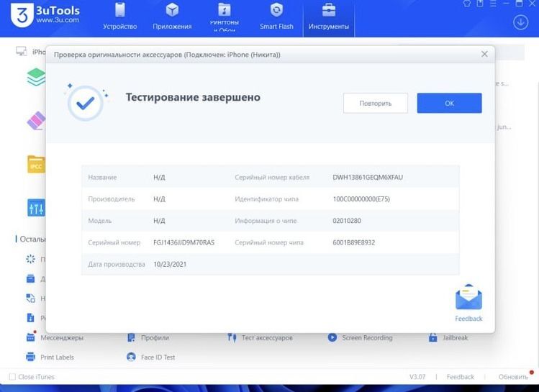539x392 pixels.
Task: Switch to the Приложения tab
Action: point(172,18)
